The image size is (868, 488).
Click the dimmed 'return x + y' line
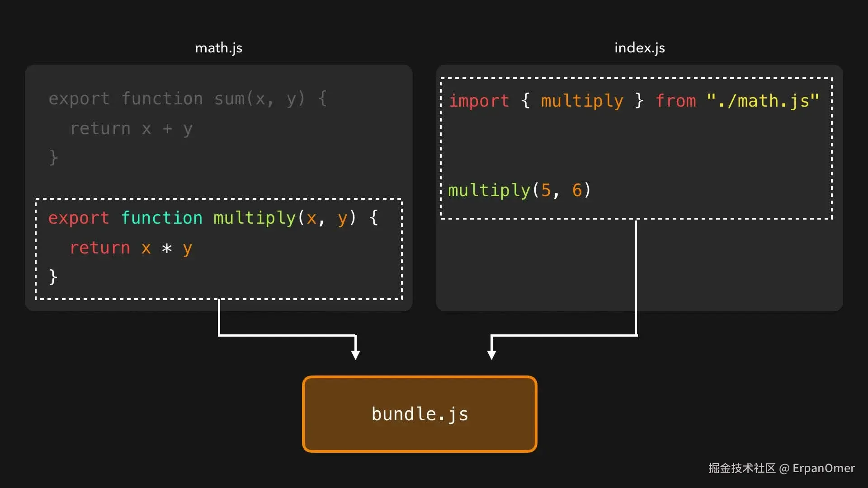131,129
